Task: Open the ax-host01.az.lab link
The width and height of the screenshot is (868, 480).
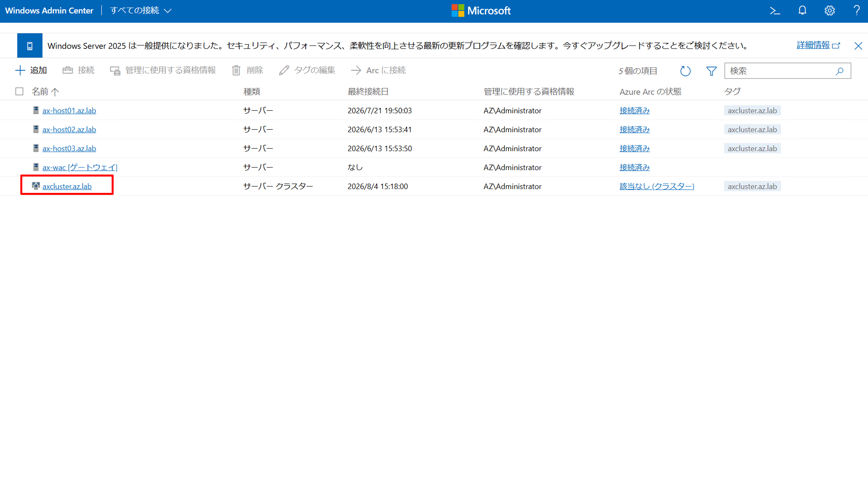Action: (x=69, y=111)
